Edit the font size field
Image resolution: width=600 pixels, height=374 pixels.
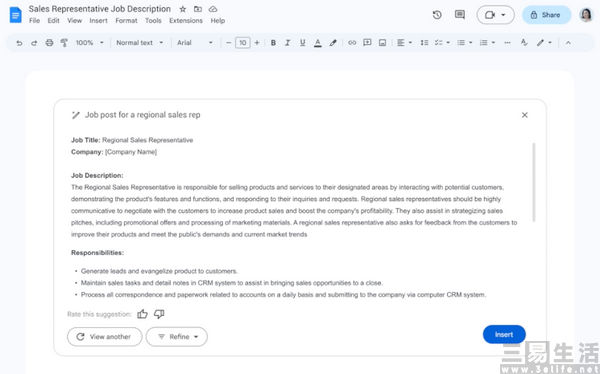(243, 43)
